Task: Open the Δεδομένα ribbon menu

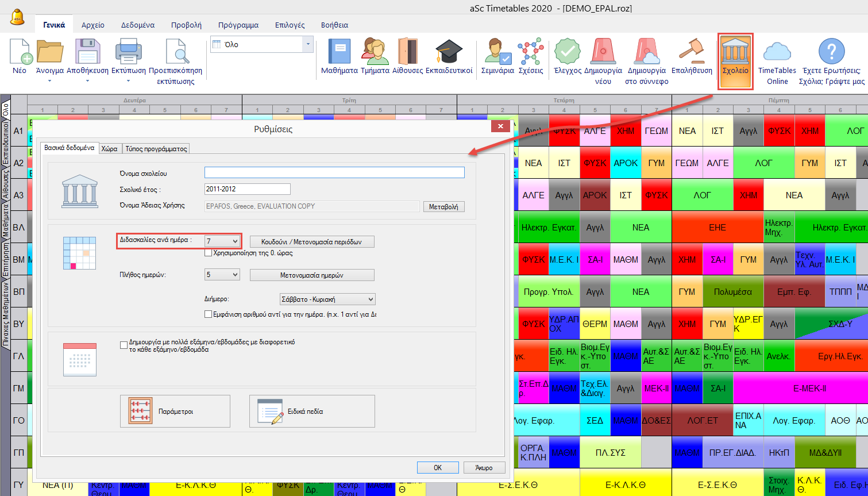Action: click(137, 25)
